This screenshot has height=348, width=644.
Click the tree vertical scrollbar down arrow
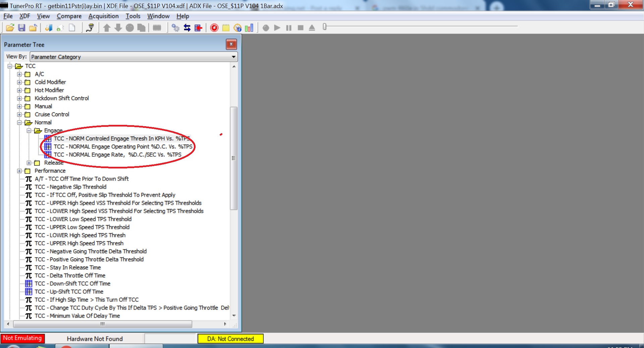point(234,315)
